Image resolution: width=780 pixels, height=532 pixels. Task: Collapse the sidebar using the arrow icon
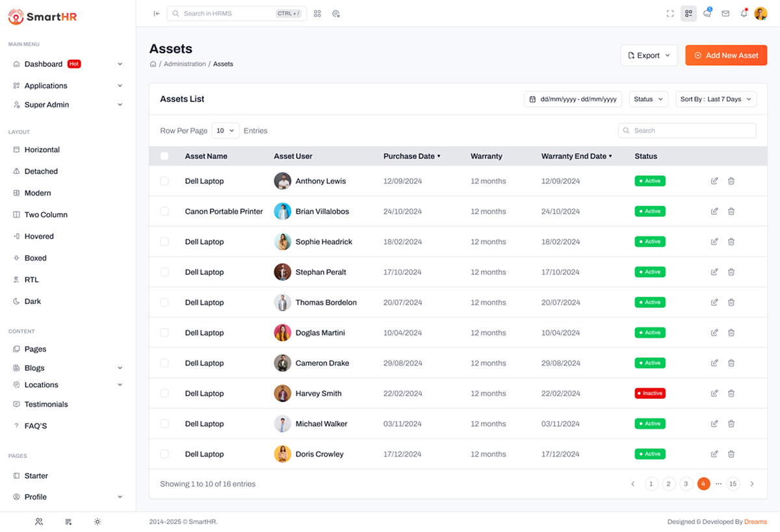pos(156,13)
